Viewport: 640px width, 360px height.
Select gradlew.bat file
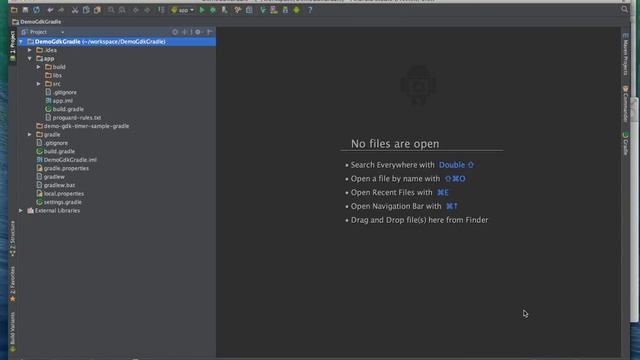click(56, 185)
